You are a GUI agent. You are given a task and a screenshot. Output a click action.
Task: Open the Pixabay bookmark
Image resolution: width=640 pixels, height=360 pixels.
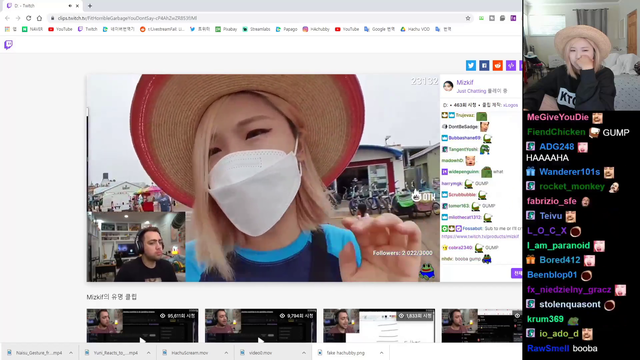click(x=226, y=29)
